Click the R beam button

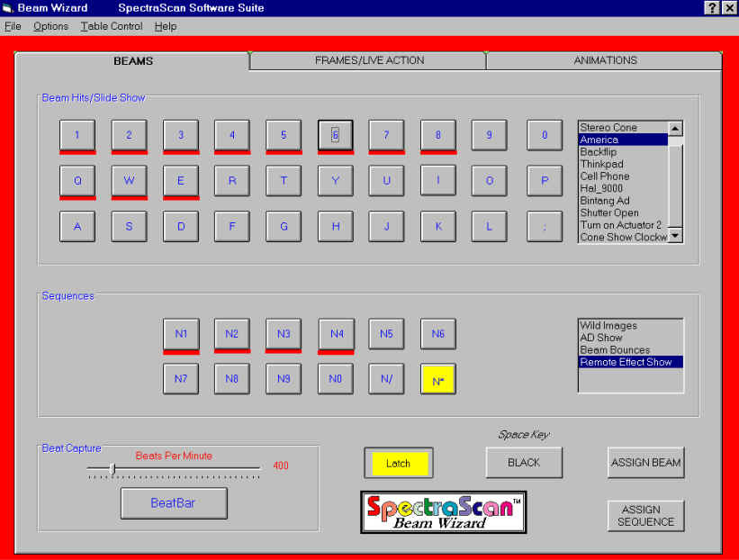point(232,181)
